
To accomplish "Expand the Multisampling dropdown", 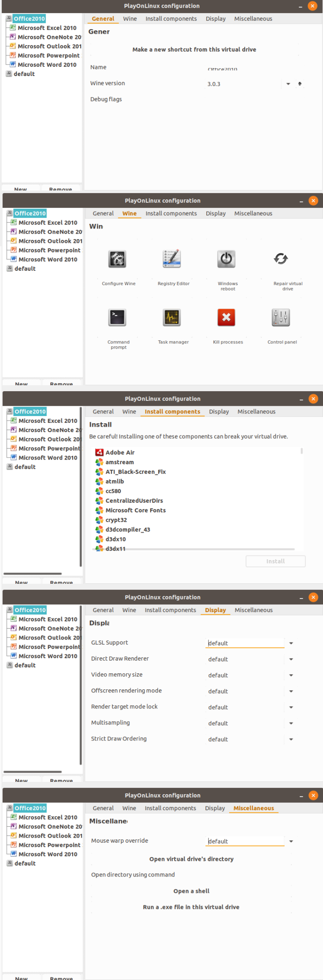I will tap(291, 724).
